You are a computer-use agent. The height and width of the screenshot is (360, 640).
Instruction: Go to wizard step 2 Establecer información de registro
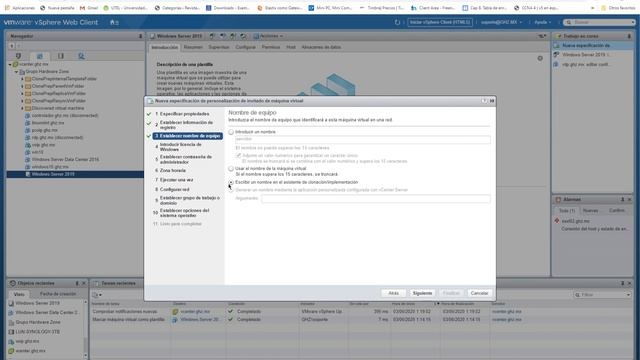coord(186,125)
